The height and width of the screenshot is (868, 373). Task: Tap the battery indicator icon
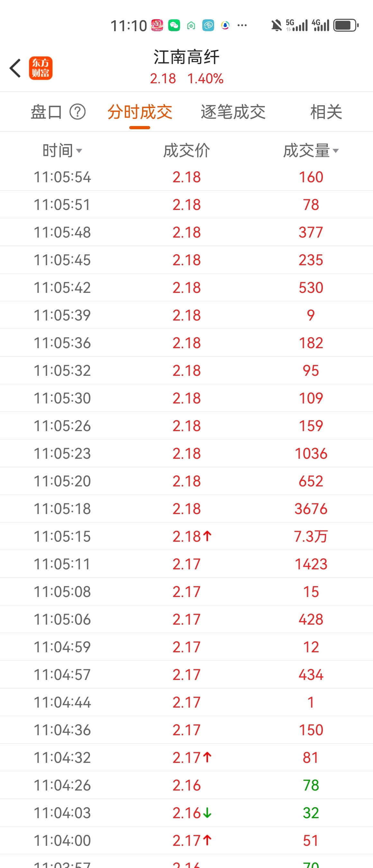pyautogui.click(x=346, y=25)
